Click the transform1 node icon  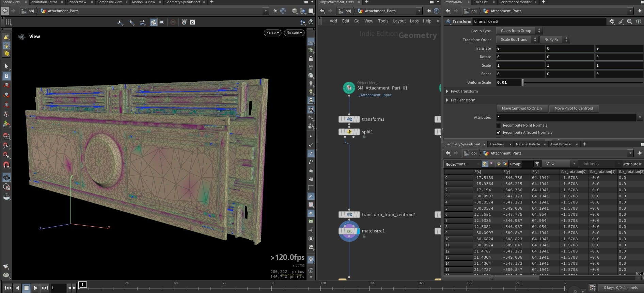pos(349,119)
